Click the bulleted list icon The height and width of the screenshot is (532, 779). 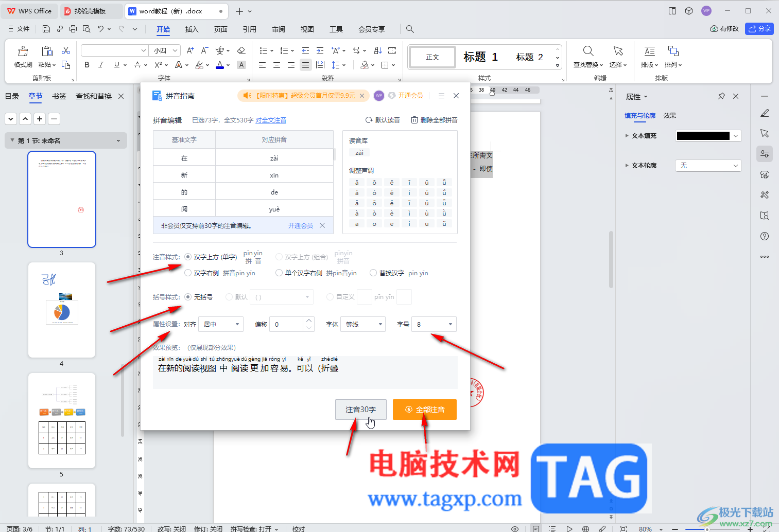click(x=264, y=50)
